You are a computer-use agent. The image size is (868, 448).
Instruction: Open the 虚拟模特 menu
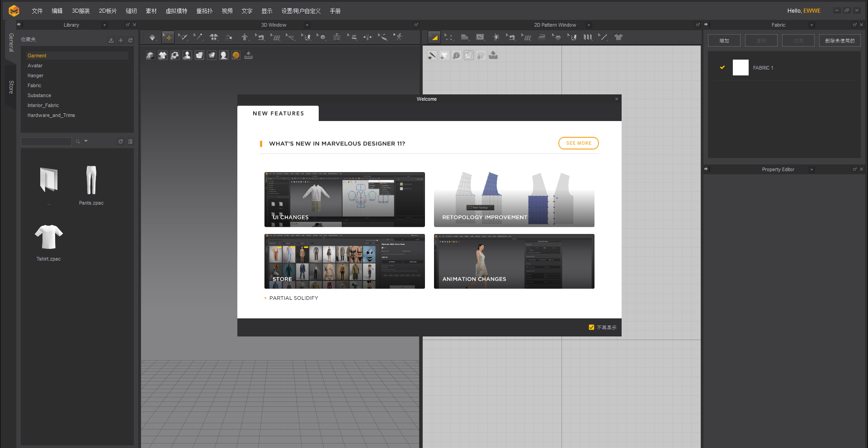point(176,11)
